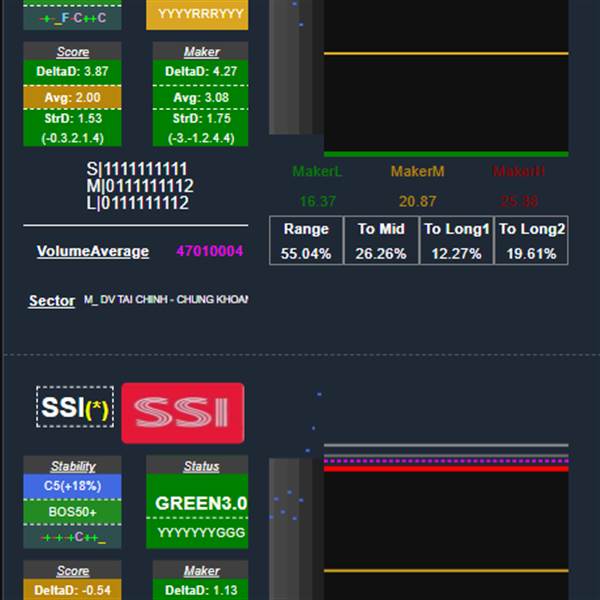Viewport: 600px width, 600px height.
Task: Click Maker header above DeltaD: 1.13
Action: coord(201,571)
